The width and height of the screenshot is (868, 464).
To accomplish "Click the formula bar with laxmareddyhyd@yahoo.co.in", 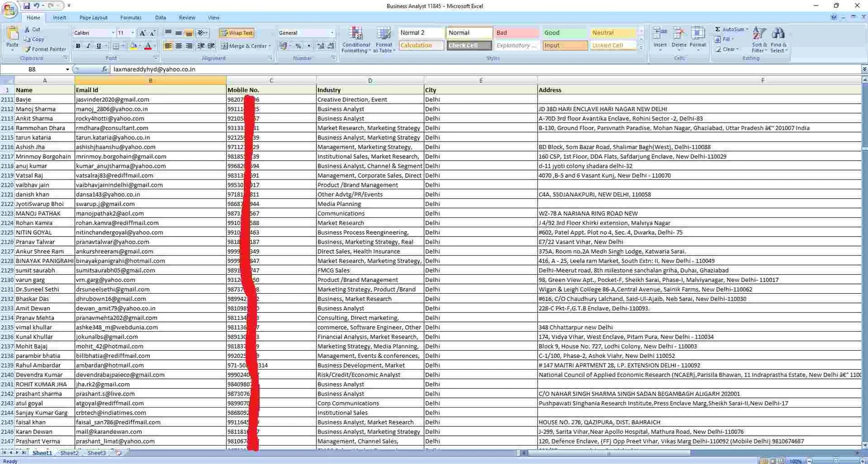I will point(486,69).
